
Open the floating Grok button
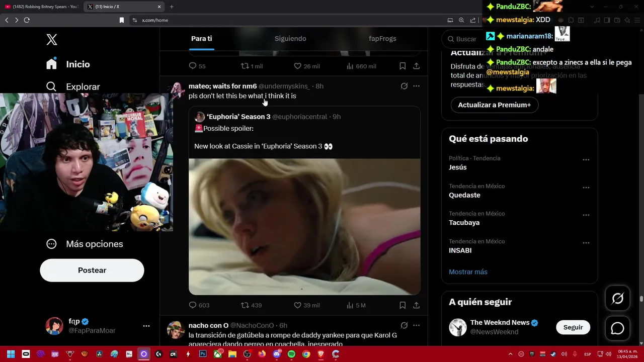tap(617, 299)
